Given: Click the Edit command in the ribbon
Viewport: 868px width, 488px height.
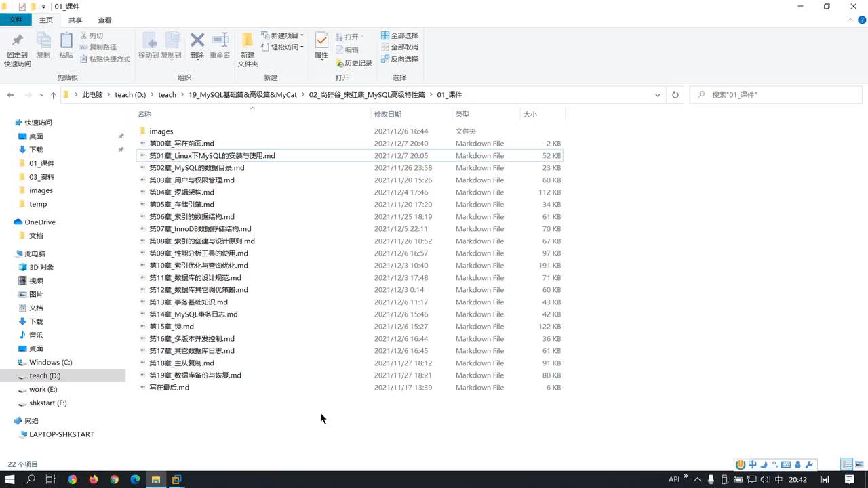Looking at the screenshot, I should click(347, 49).
